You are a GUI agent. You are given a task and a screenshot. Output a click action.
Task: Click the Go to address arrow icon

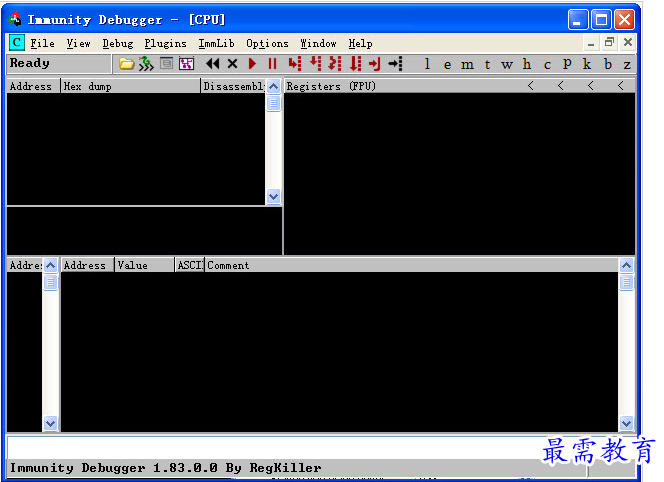pyautogui.click(x=395, y=64)
